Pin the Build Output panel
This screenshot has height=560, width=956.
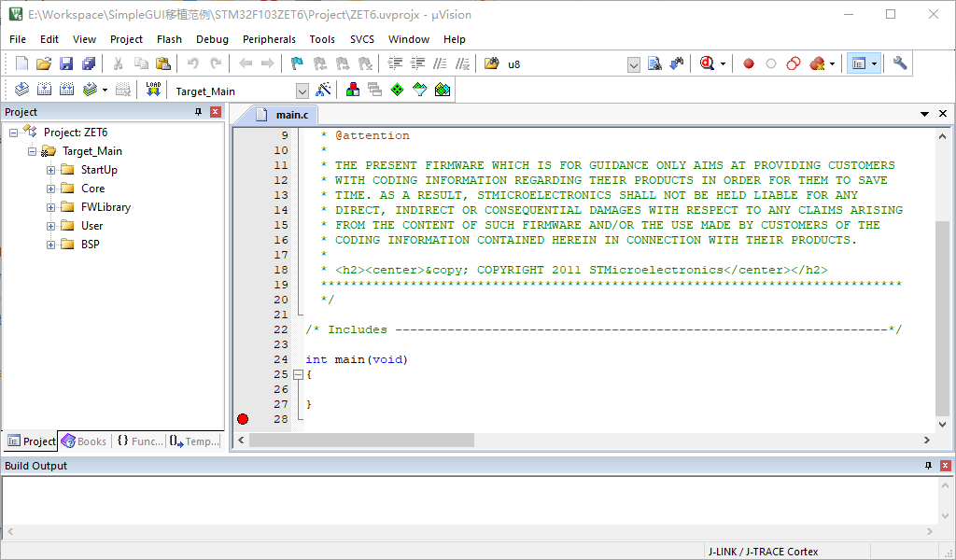tap(929, 466)
